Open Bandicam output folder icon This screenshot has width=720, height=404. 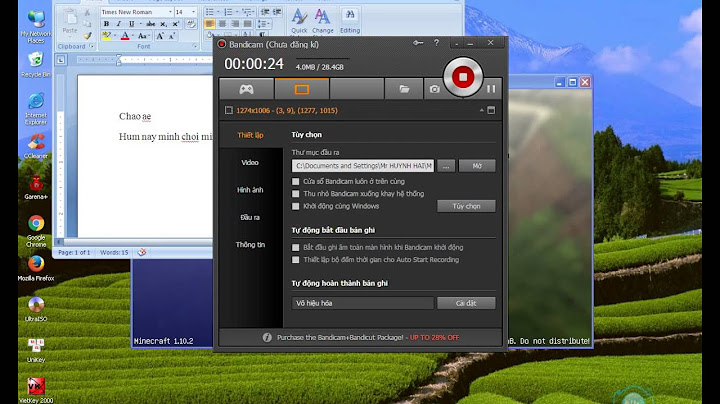coord(404,89)
